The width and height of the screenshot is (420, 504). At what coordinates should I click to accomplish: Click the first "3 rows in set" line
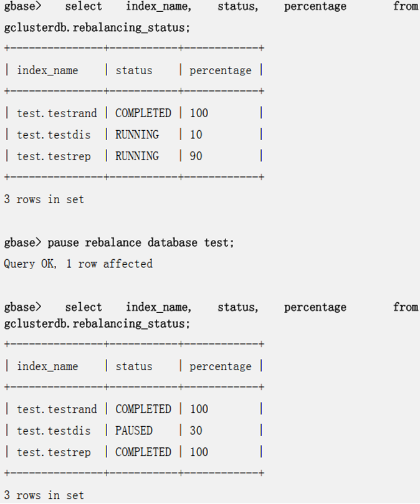pos(44,199)
